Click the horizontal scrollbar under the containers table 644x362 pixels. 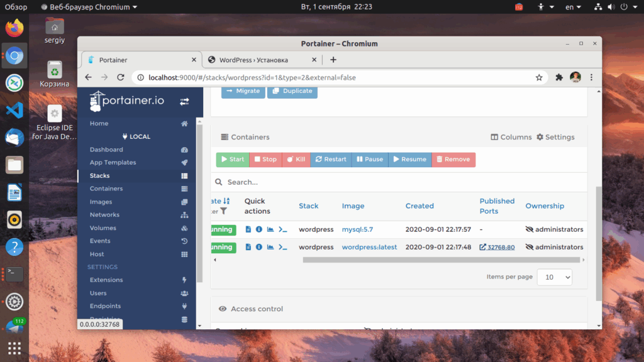pyautogui.click(x=441, y=260)
